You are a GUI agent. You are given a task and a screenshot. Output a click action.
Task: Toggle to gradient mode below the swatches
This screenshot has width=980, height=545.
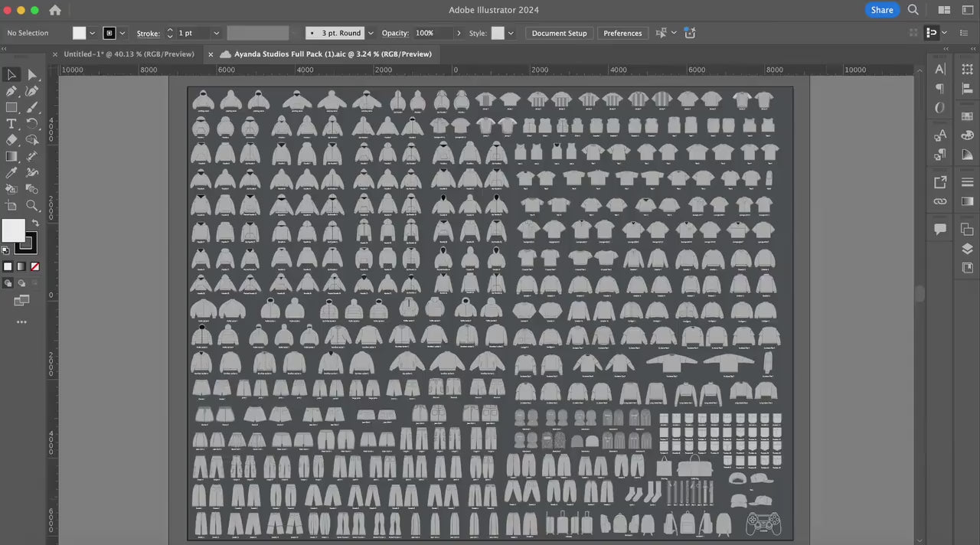pyautogui.click(x=21, y=266)
